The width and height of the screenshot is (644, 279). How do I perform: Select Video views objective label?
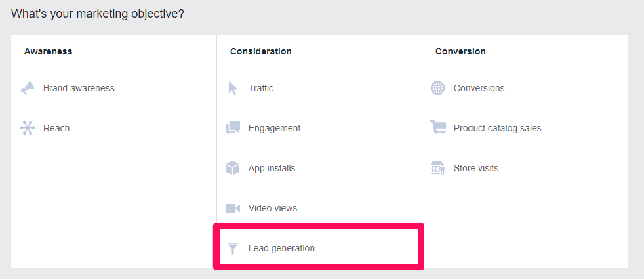click(x=273, y=208)
